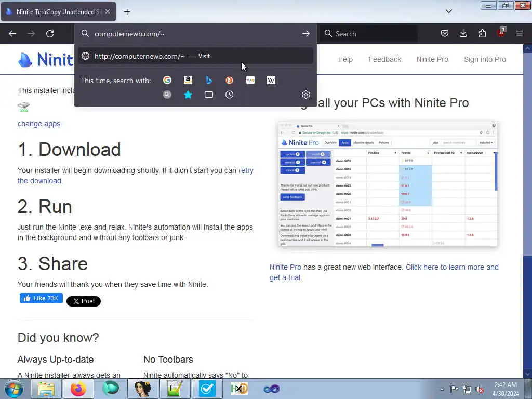This screenshot has width=532, height=399.
Task: Click the Facebook Like 73K button
Action: pos(41,298)
